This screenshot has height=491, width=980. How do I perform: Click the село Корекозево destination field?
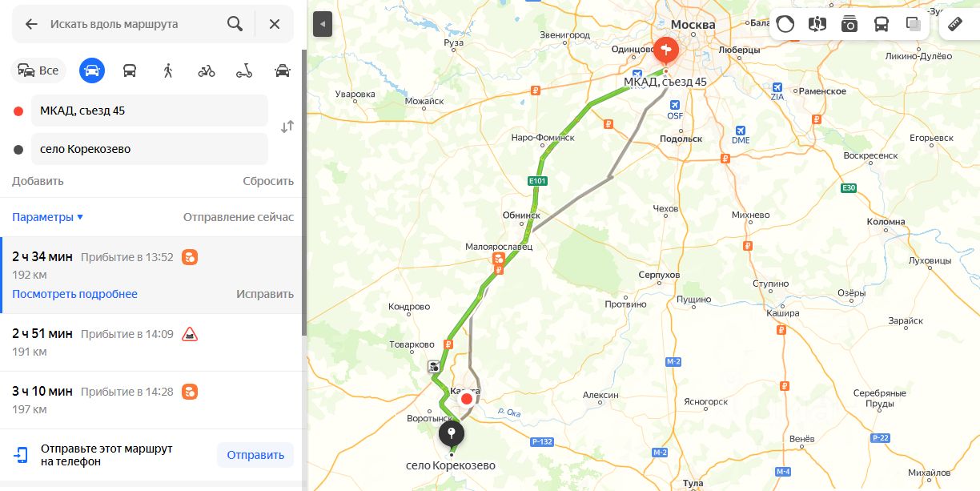pyautogui.click(x=149, y=149)
